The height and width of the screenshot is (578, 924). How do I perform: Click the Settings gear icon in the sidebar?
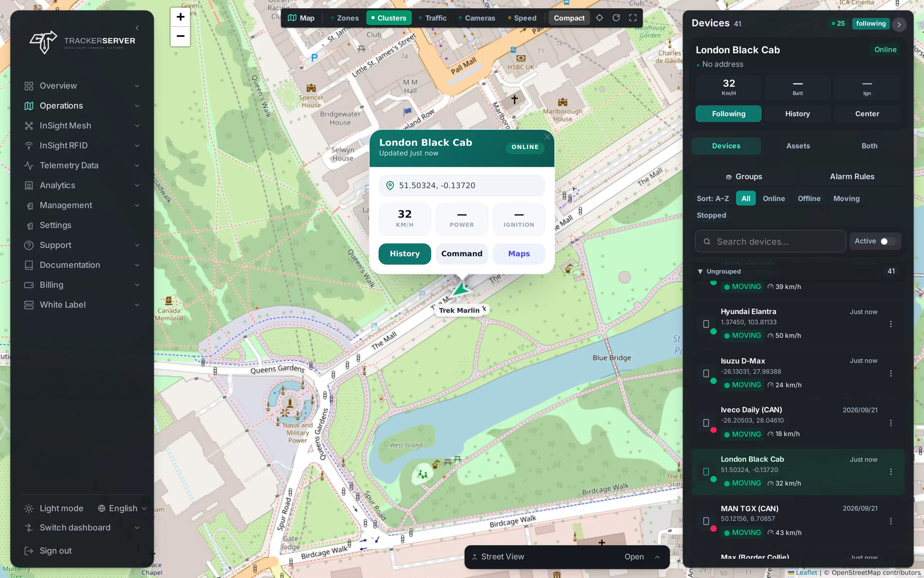[x=29, y=225]
